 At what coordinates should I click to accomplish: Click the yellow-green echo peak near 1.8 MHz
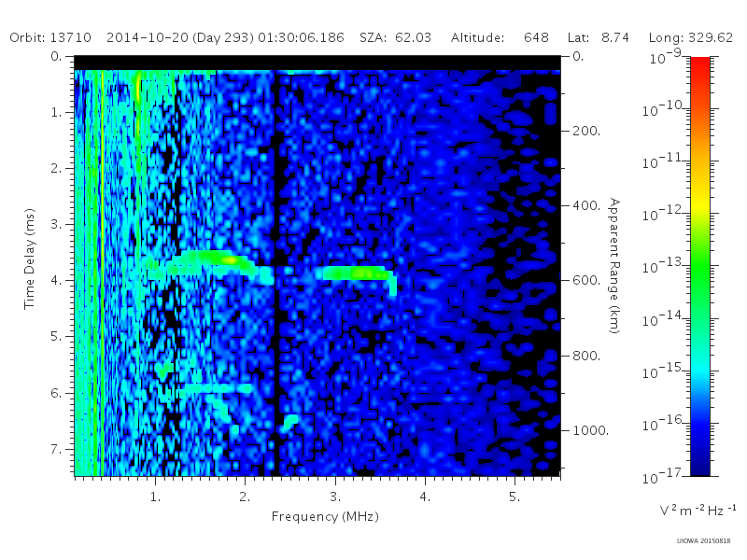[x=230, y=260]
